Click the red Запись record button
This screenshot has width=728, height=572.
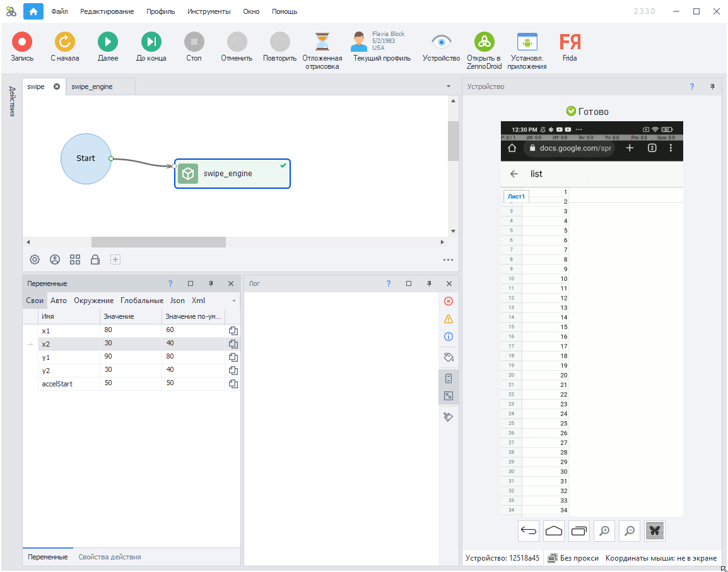(x=21, y=42)
